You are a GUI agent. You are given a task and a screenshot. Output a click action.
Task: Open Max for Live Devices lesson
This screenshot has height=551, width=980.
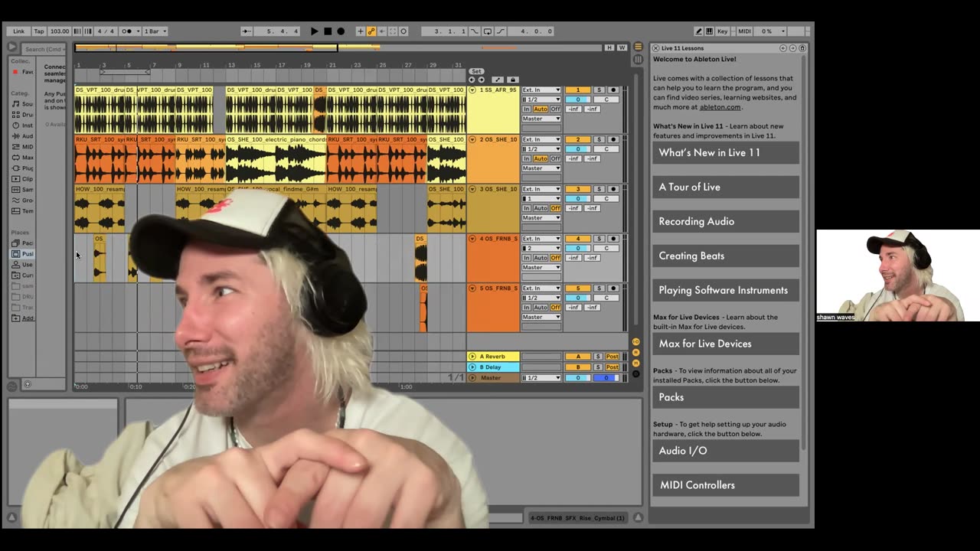726,344
